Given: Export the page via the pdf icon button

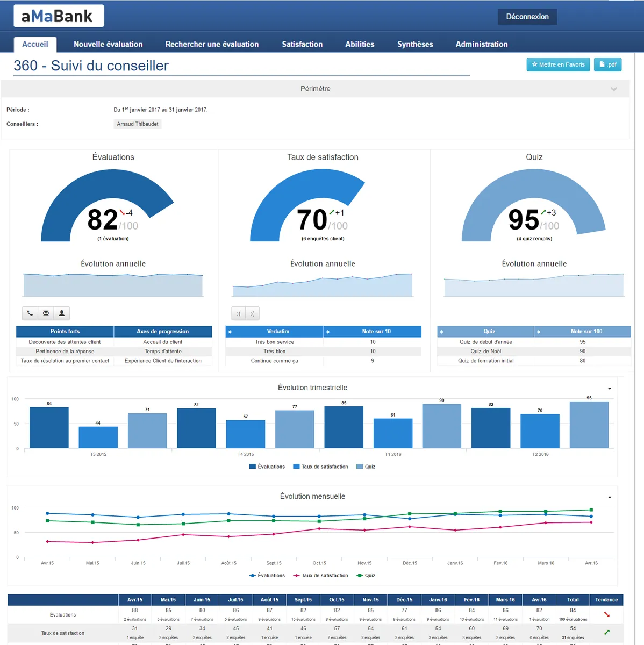Looking at the screenshot, I should pyautogui.click(x=607, y=64).
